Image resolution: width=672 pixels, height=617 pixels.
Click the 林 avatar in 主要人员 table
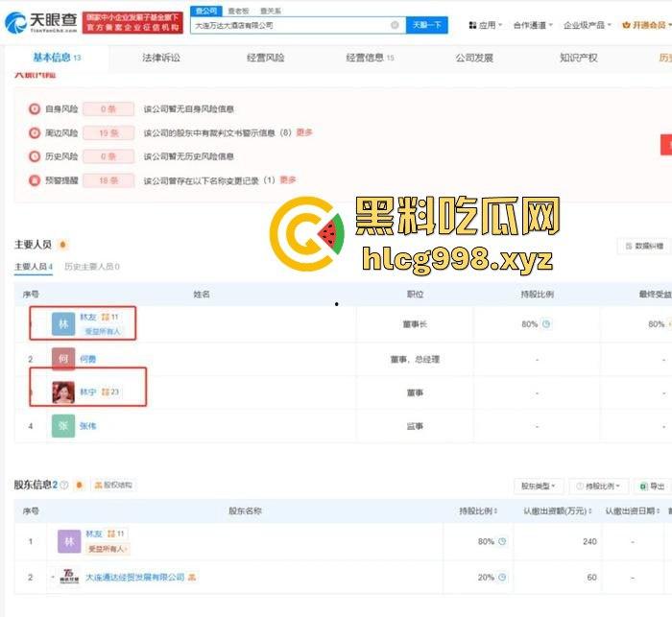tap(63, 324)
